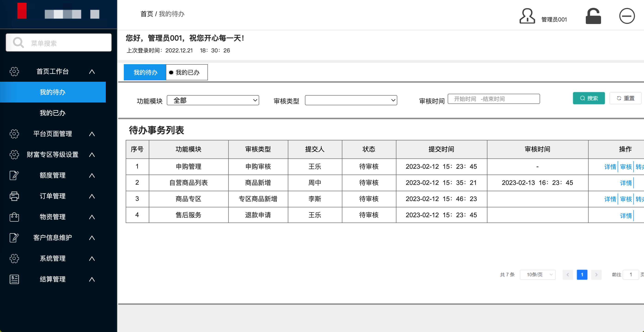
Task: Click the next page arrow in pagination
Action: pyautogui.click(x=596, y=275)
